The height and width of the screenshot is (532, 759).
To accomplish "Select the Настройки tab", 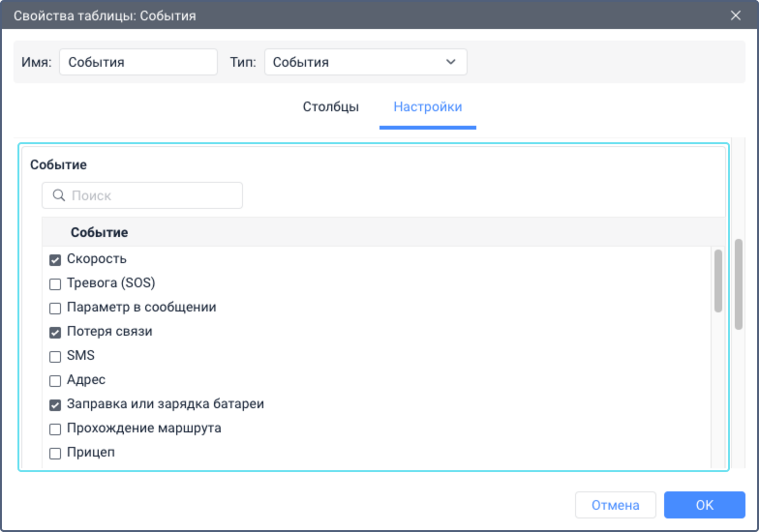I will [428, 106].
